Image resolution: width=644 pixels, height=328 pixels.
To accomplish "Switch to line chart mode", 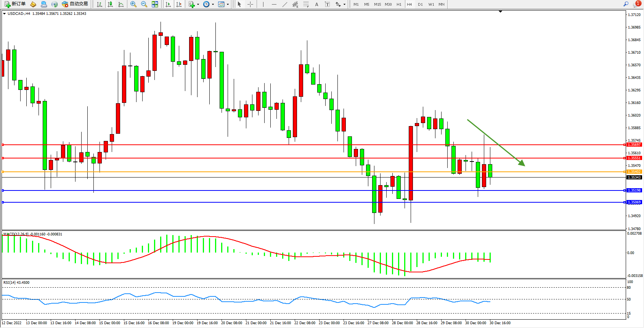I will point(121,4).
